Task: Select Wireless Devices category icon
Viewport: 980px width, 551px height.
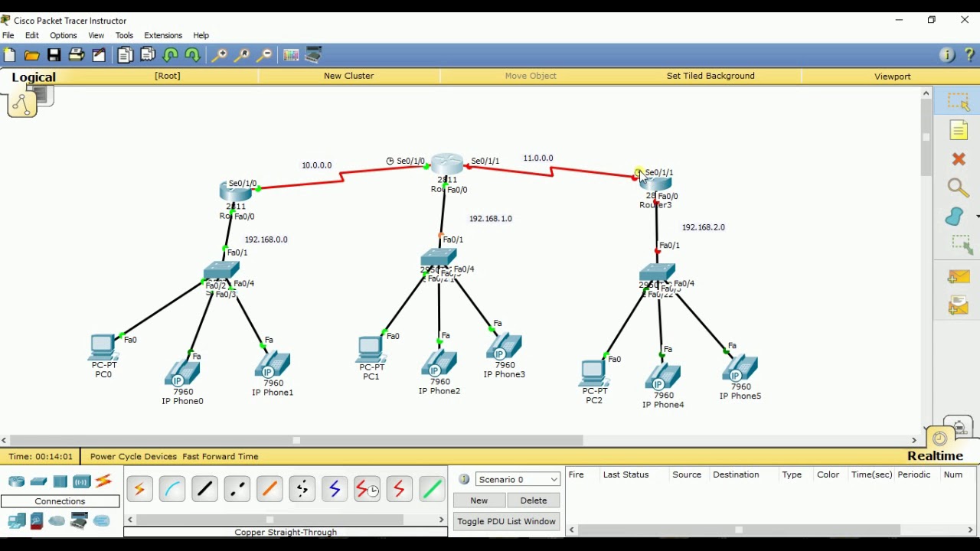Action: pos(82,481)
